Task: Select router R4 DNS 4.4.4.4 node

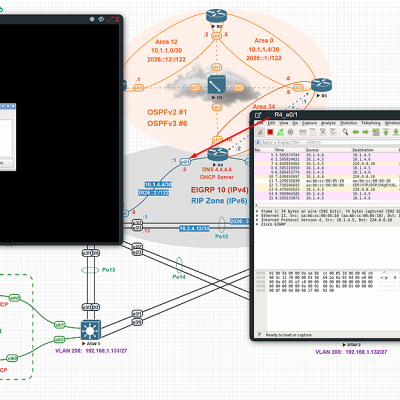Action: [x=218, y=154]
